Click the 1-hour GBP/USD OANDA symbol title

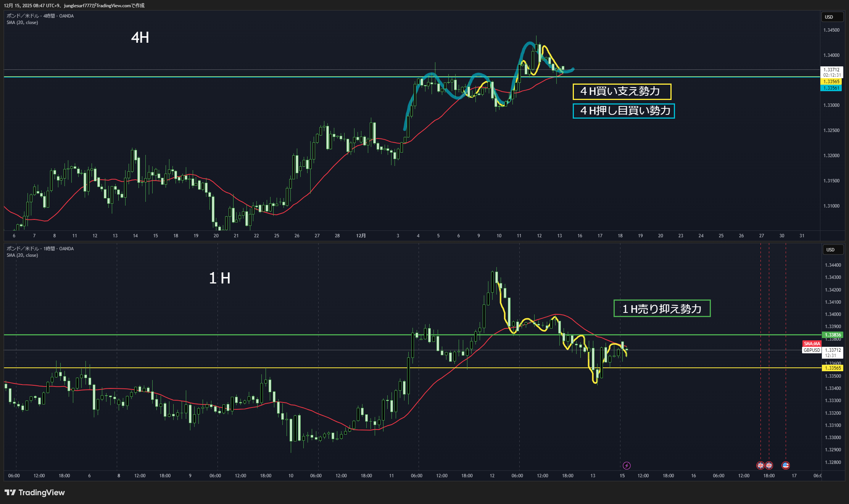pos(40,249)
